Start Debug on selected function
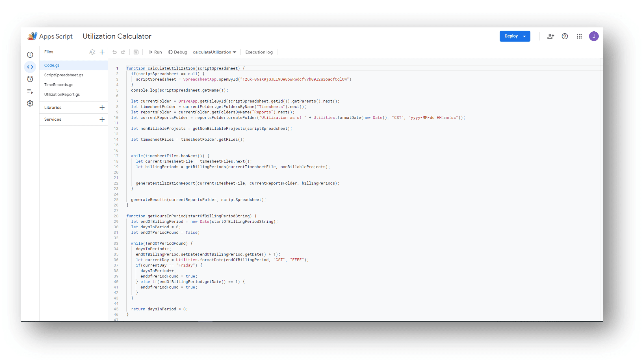 click(x=177, y=52)
